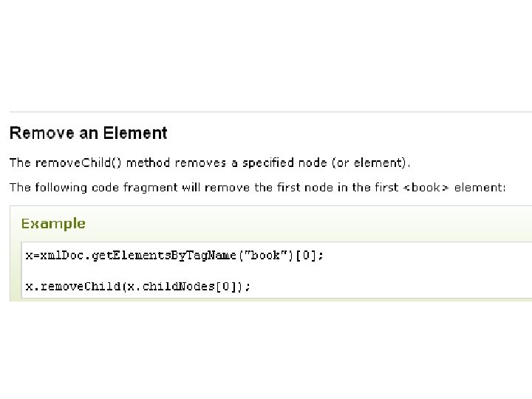This screenshot has height=399, width=532.
Task: Click the "Remove an Element" heading
Action: (x=88, y=134)
